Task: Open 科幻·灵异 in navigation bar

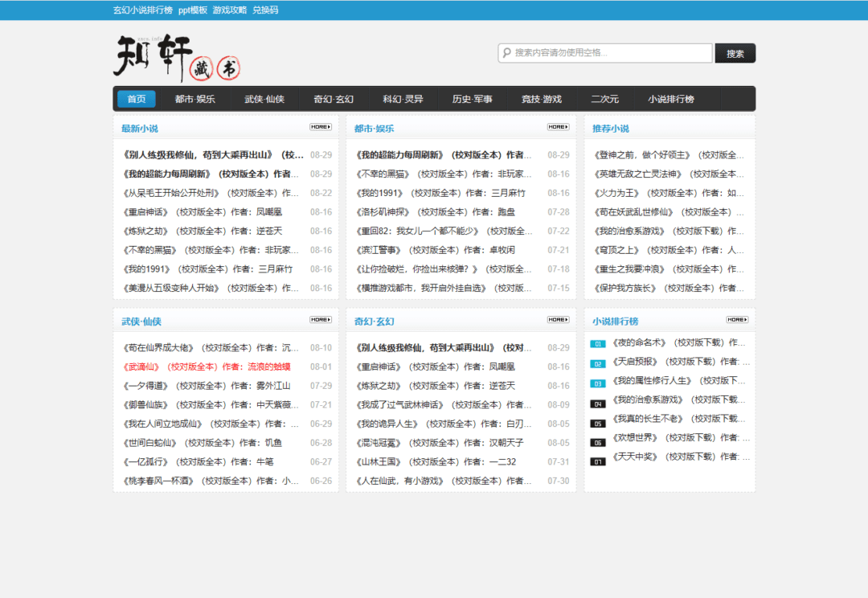Action: point(403,99)
